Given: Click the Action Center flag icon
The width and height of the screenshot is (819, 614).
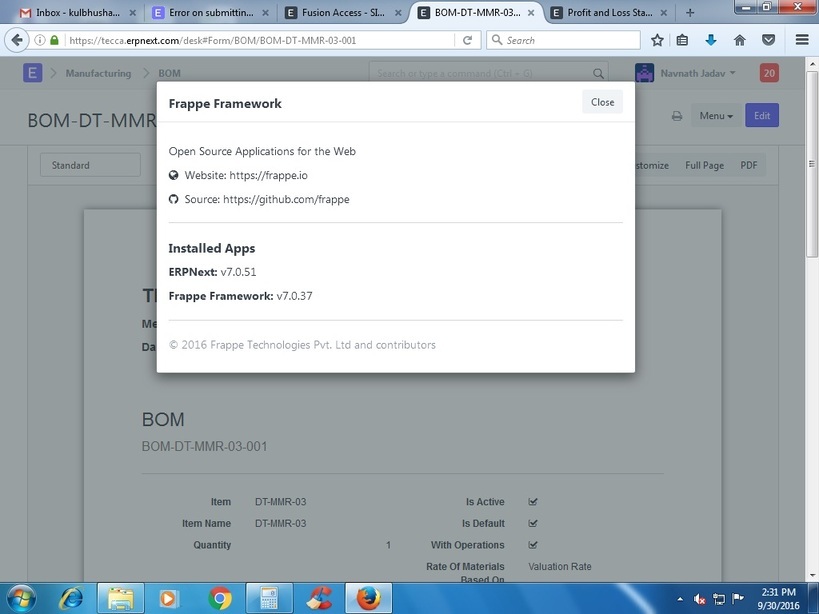Looking at the screenshot, I should [738, 598].
